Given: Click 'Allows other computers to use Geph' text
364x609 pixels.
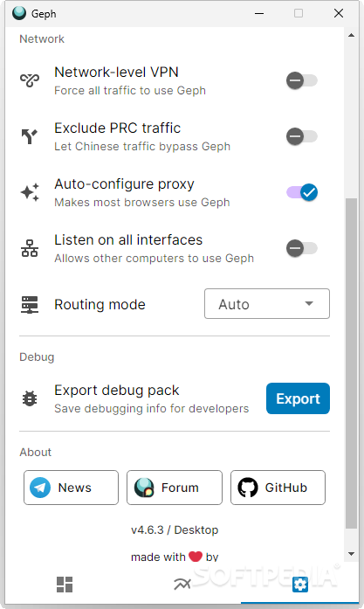Looking at the screenshot, I should click(154, 259).
